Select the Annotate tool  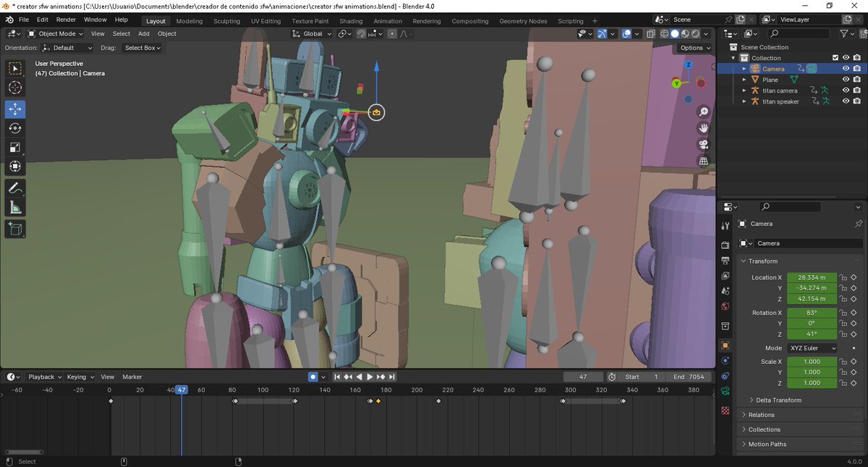[15, 188]
